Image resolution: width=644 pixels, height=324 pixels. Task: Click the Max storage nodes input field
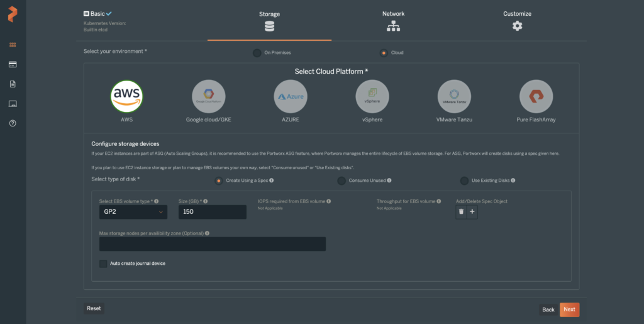coord(213,244)
